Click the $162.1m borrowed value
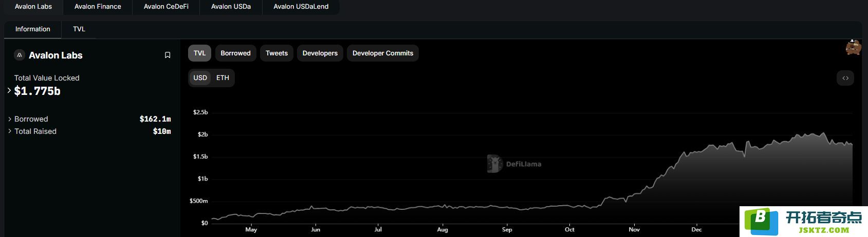Screen dimensions: 868x237 (x=155, y=119)
